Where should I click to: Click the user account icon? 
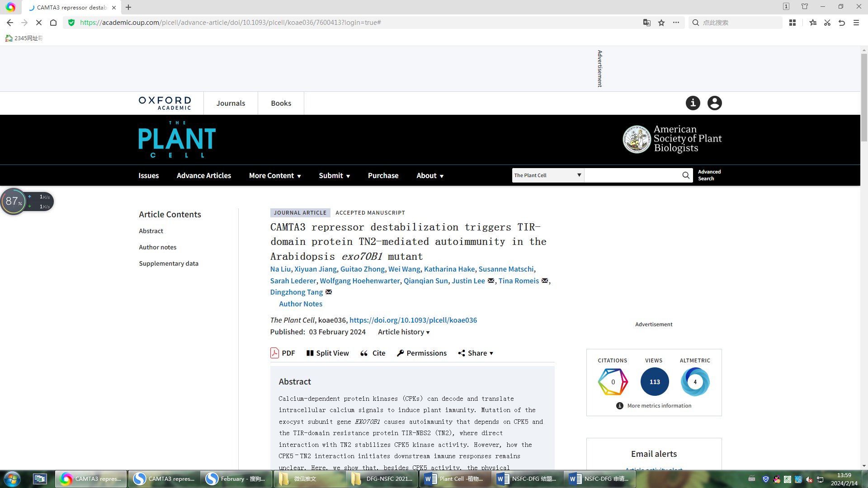714,103
